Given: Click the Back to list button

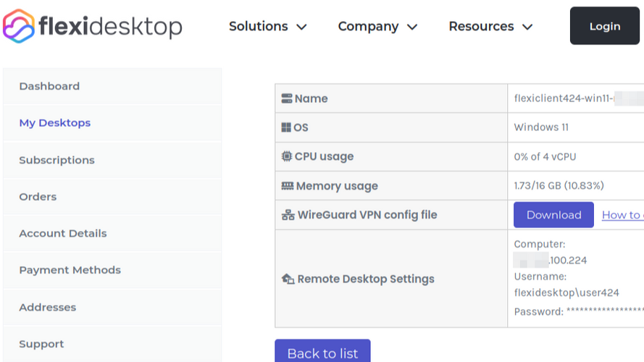Looking at the screenshot, I should [x=323, y=351].
